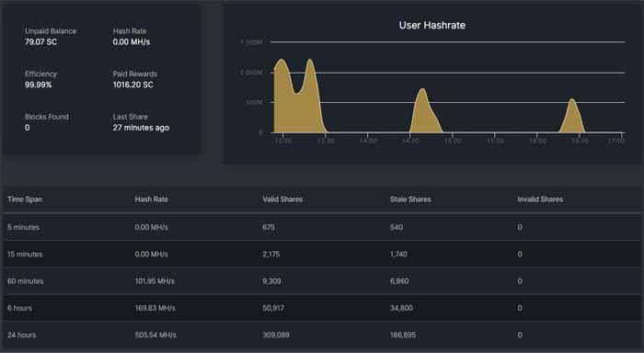Image resolution: width=644 pixels, height=353 pixels.
Task: Click the Unpaid Balance 79.07 SC value
Action: [x=40, y=42]
